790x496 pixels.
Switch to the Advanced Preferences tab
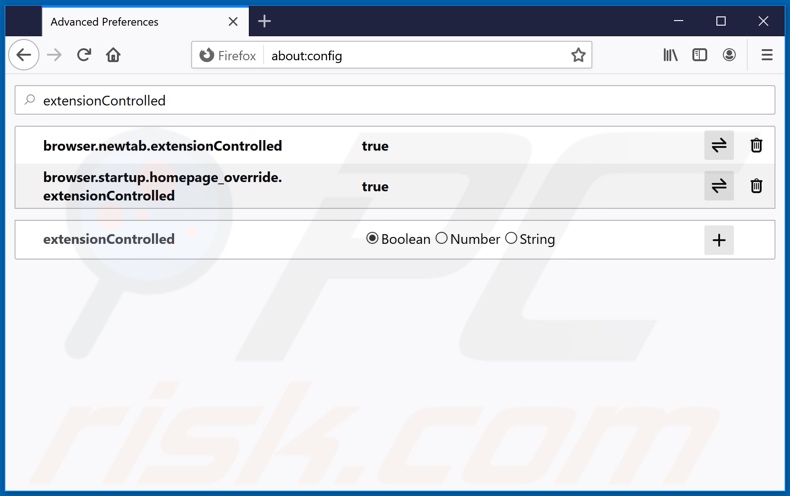tap(130, 21)
